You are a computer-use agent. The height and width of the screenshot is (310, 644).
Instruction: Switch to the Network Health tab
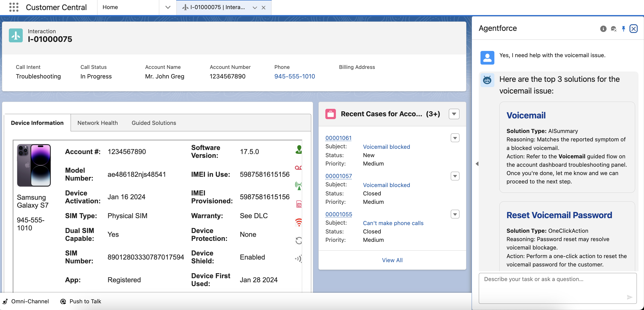point(97,123)
